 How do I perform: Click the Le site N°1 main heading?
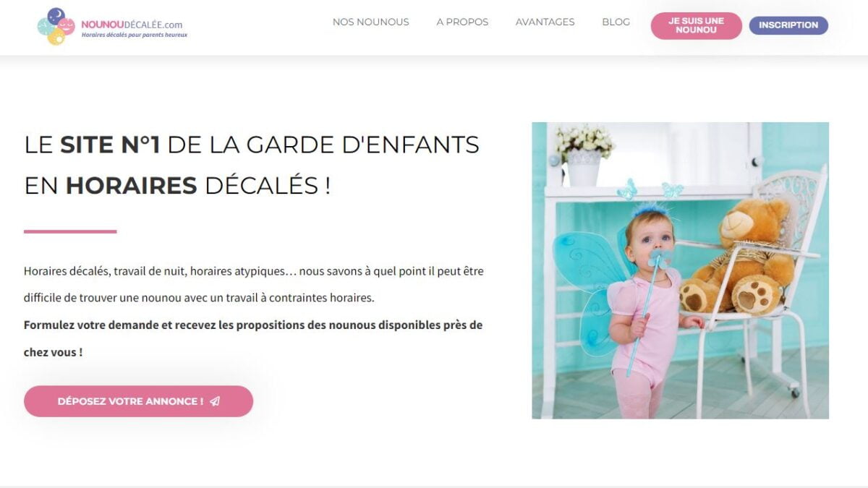click(252, 165)
